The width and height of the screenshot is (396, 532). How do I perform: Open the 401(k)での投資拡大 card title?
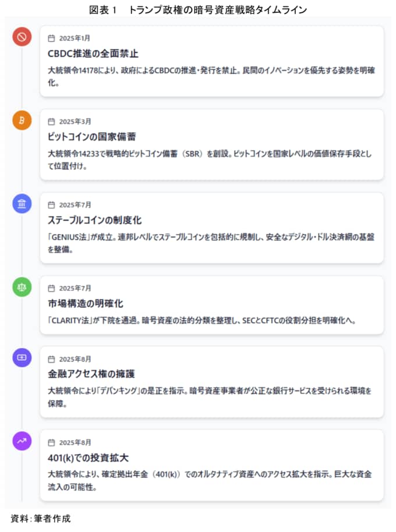pyautogui.click(x=88, y=458)
